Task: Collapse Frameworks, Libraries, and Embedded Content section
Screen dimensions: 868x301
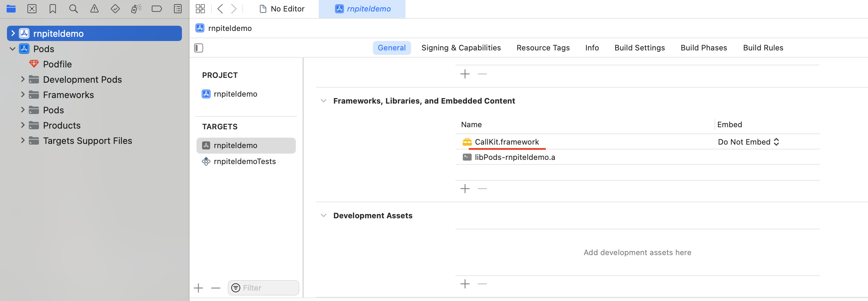Action: (x=324, y=101)
